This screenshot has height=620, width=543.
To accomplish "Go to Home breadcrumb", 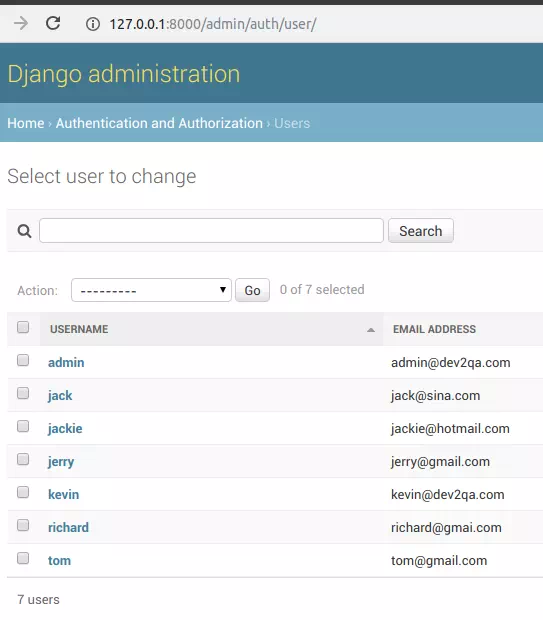I will pos(26,123).
